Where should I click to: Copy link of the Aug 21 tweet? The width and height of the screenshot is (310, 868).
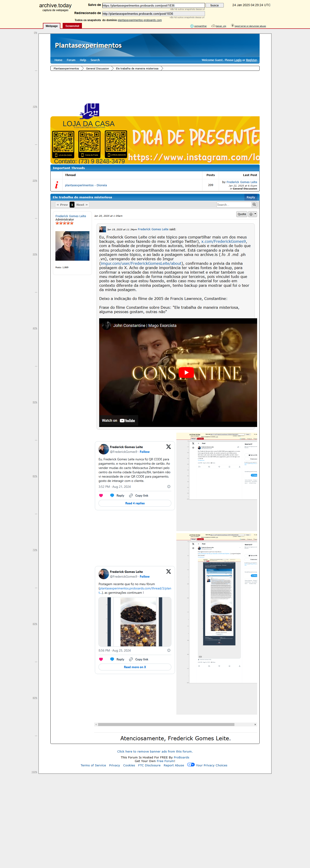click(138, 495)
